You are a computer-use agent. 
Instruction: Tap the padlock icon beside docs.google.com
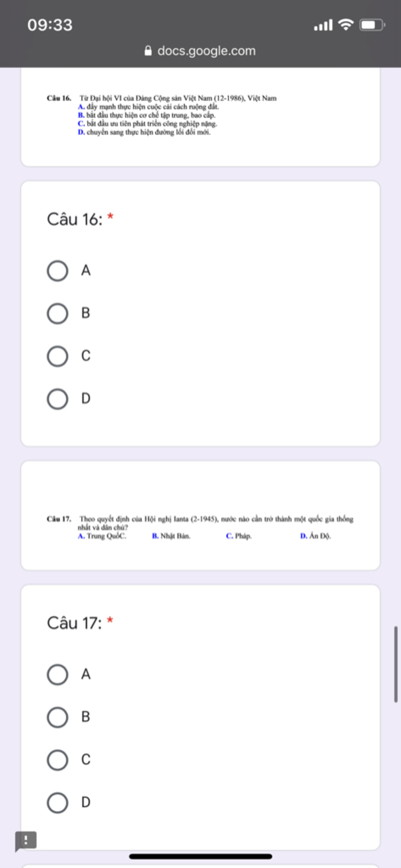[x=148, y=51]
